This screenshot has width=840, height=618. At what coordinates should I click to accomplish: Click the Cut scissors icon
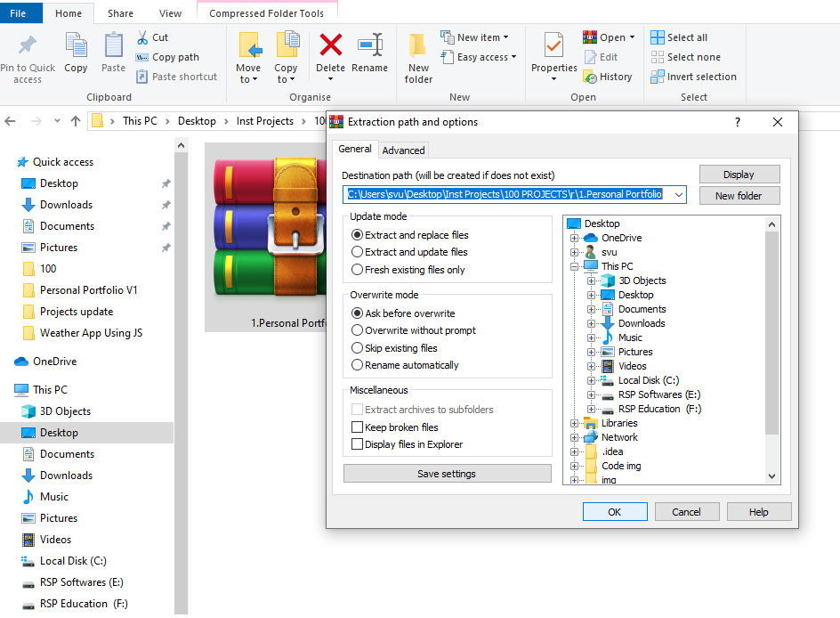(x=142, y=37)
